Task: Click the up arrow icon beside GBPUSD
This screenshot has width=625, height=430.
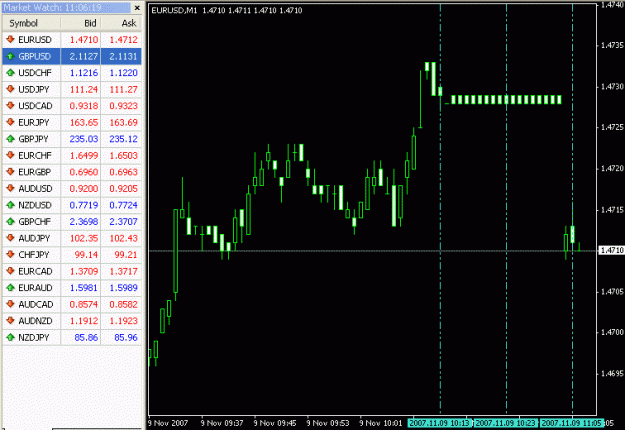Action: pyautogui.click(x=10, y=56)
